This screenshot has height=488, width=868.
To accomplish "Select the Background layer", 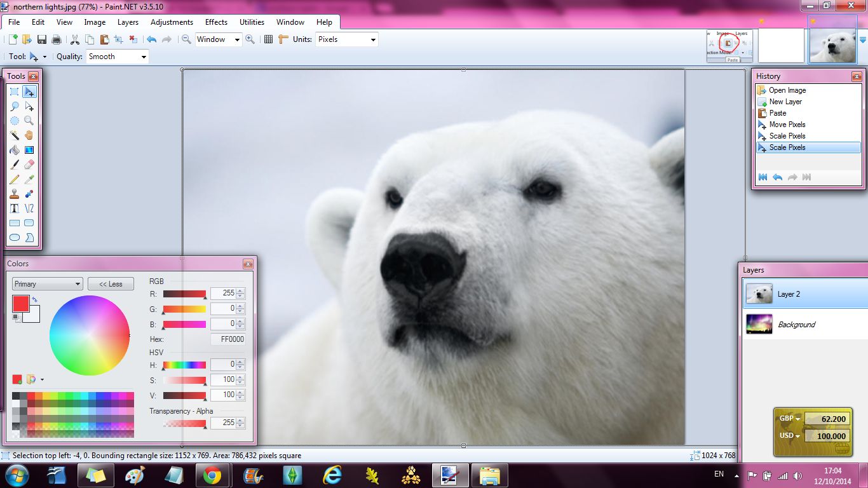I will 805,325.
